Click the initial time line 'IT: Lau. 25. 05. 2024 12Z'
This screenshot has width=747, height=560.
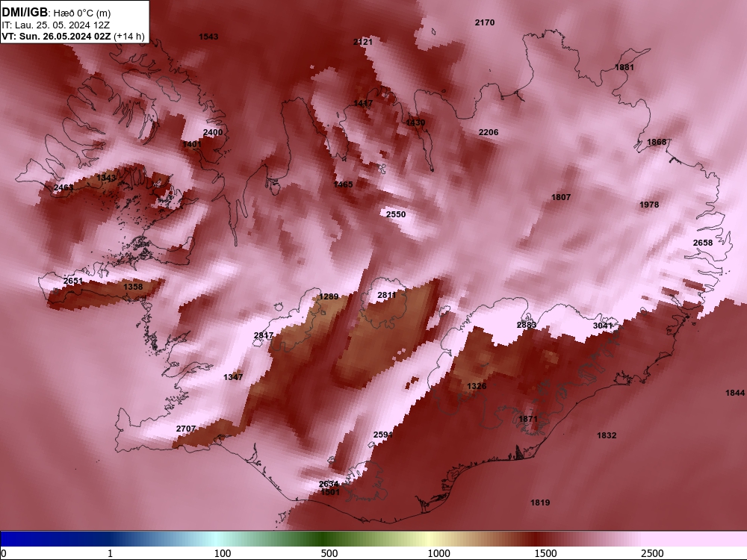(56, 25)
